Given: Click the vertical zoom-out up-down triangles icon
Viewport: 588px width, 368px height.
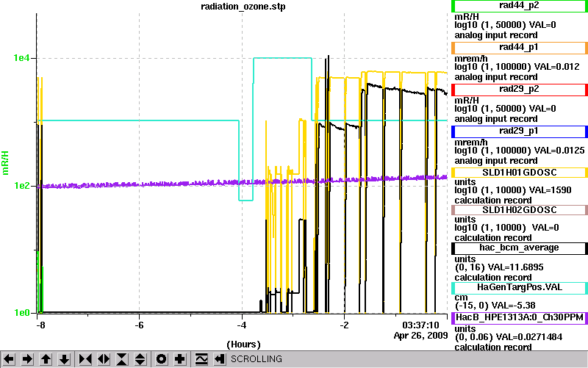Looking at the screenshot, I should (x=140, y=359).
